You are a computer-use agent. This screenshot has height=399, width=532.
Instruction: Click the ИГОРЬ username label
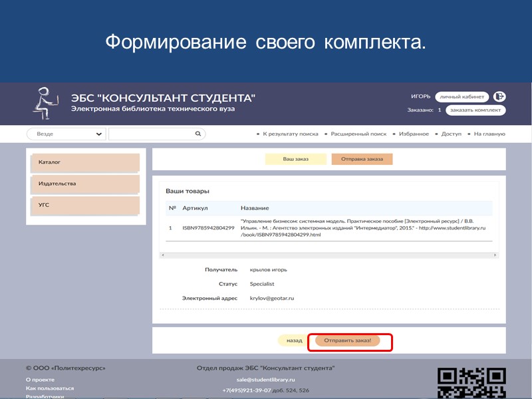click(421, 96)
